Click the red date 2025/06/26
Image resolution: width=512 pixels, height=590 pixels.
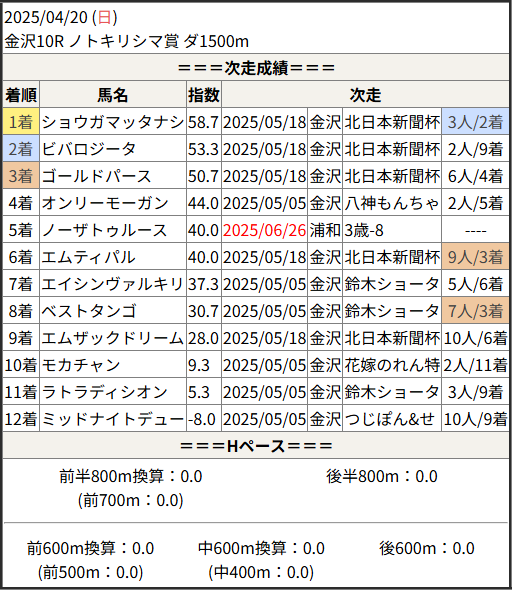[x=264, y=230]
